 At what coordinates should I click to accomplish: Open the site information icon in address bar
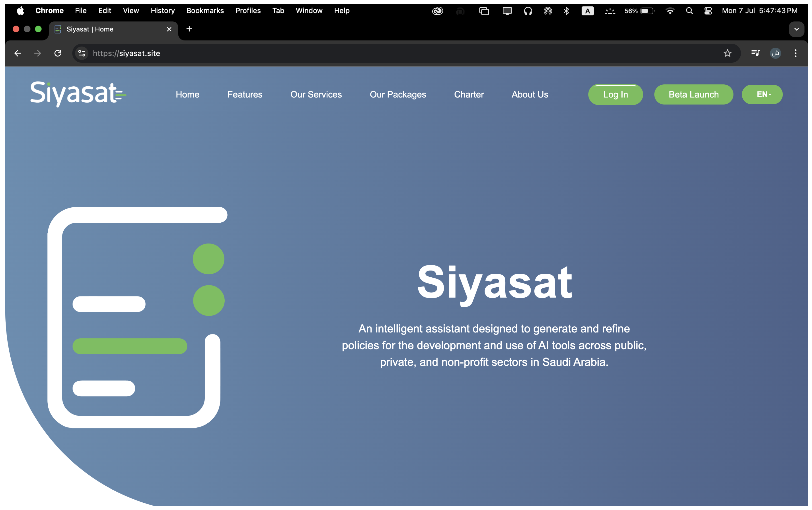click(82, 53)
